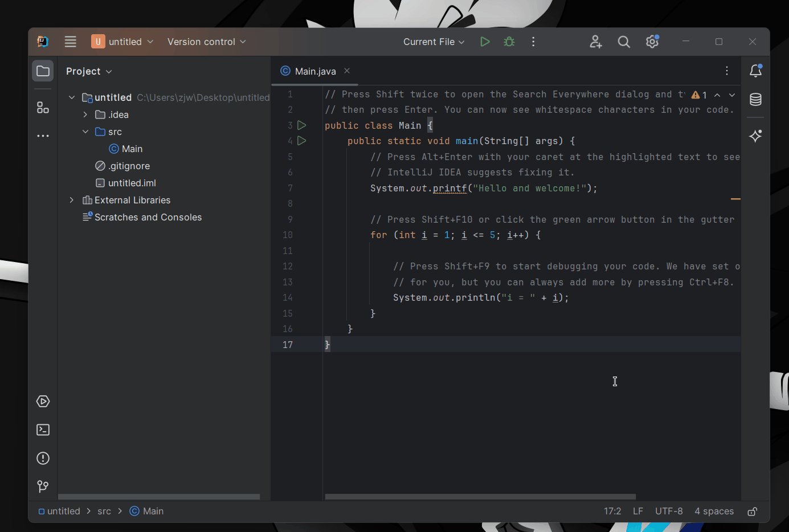Open the Git version control tool window
The width and height of the screenshot is (789, 532).
[x=43, y=486]
